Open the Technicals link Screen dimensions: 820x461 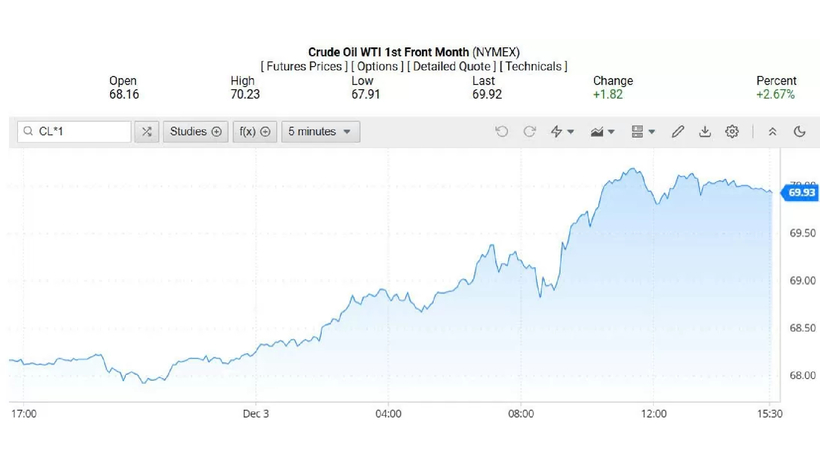click(x=533, y=66)
